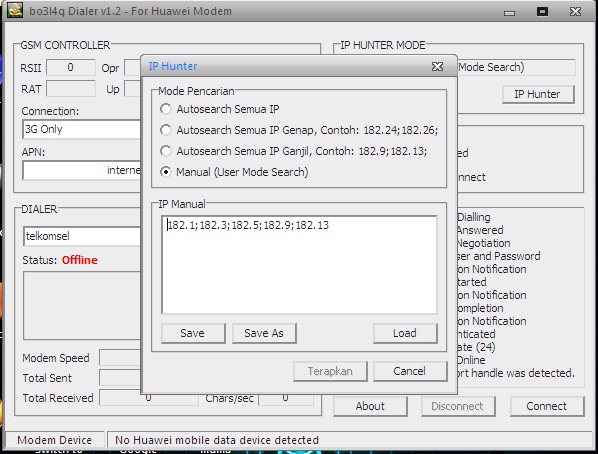Click the RAT value field
This screenshot has height=454, width=598.
pyautogui.click(x=71, y=89)
